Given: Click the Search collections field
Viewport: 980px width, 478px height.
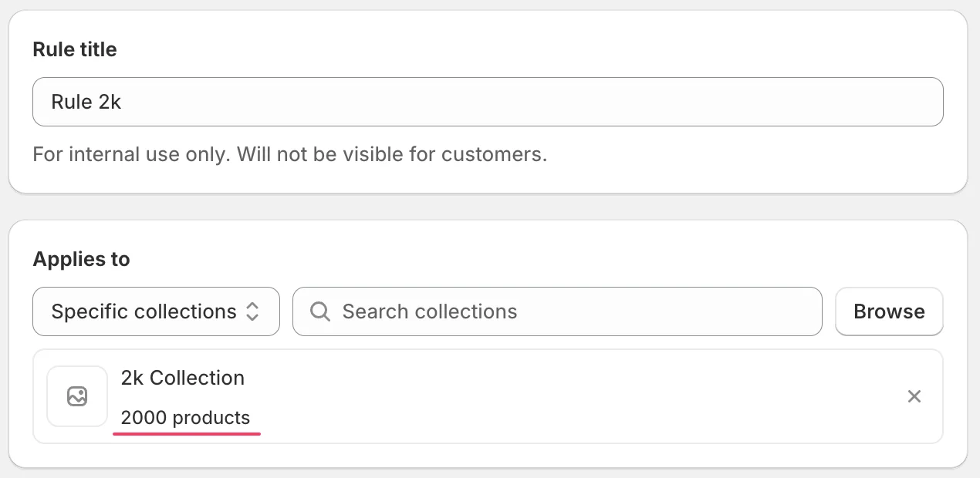Looking at the screenshot, I should click(556, 311).
